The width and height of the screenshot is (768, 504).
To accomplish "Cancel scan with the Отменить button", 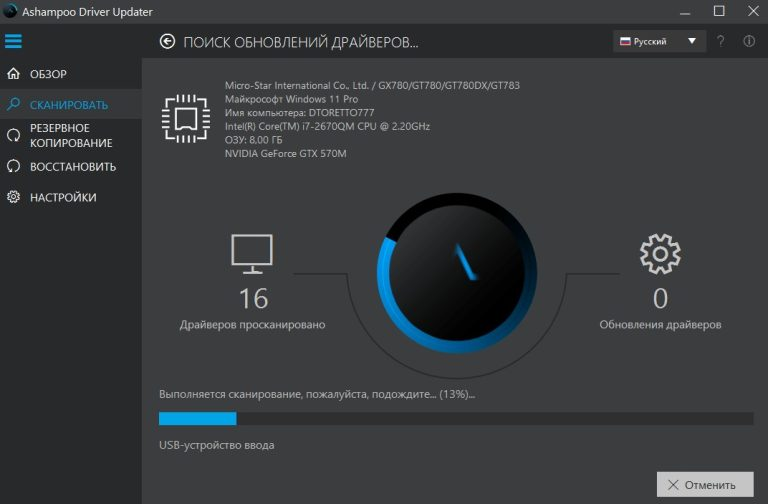I will [705, 485].
